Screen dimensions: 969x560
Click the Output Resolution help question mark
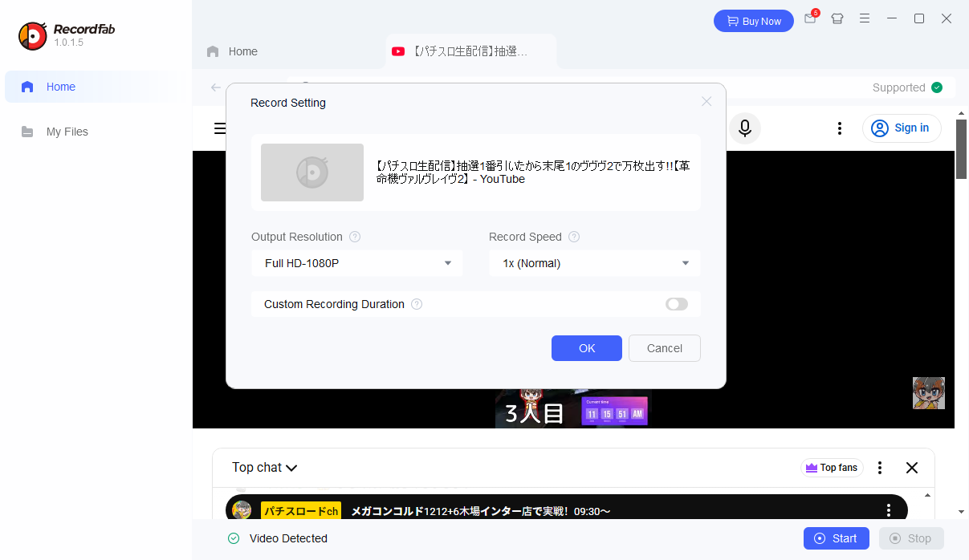click(354, 237)
